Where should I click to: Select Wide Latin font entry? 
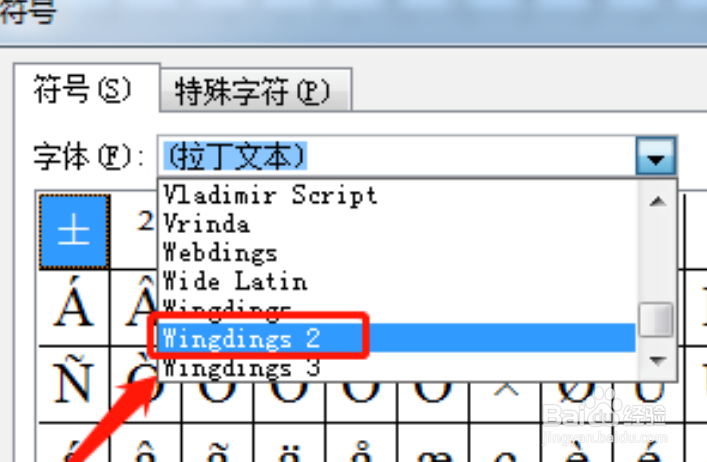point(397,282)
